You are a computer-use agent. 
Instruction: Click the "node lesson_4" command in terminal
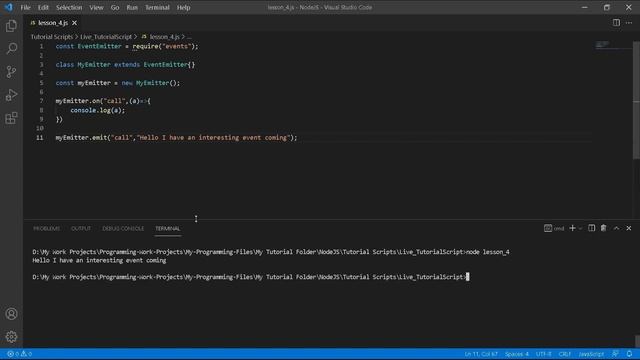point(488,252)
